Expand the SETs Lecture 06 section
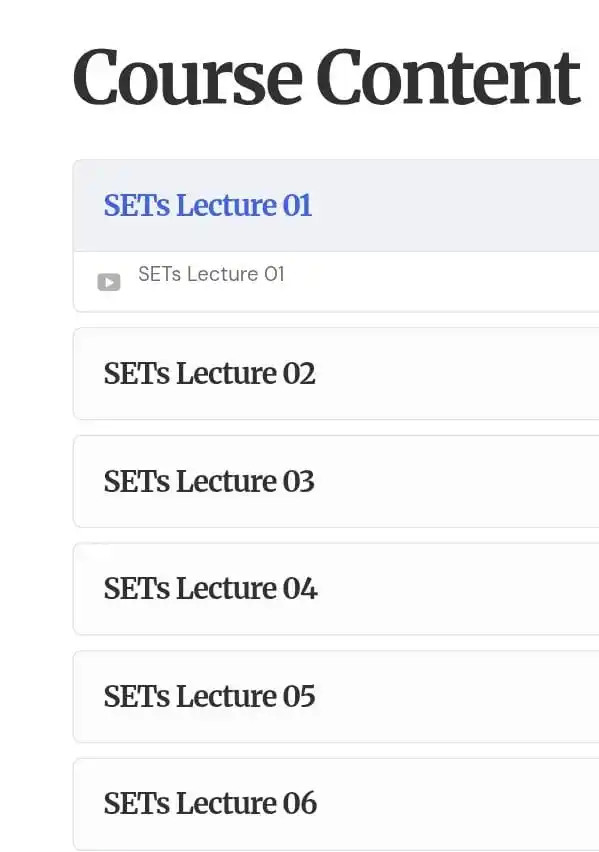Screen dimensions: 599x852 point(336,804)
